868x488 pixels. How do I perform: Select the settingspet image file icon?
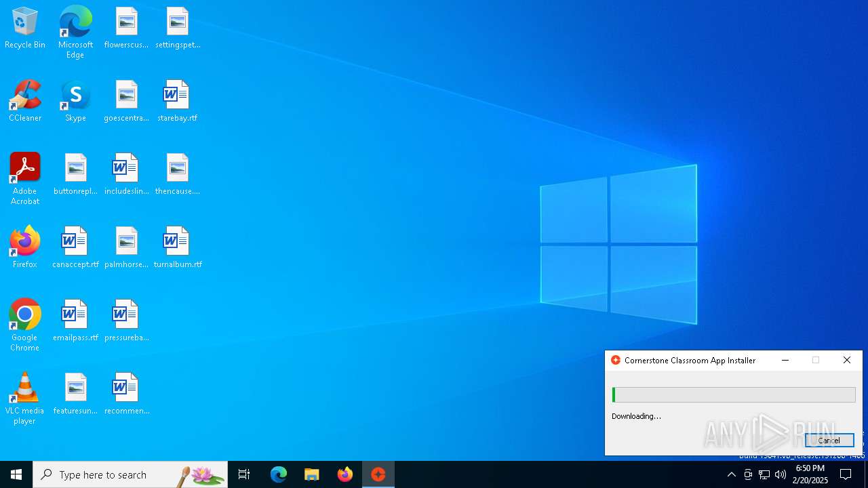tap(178, 28)
